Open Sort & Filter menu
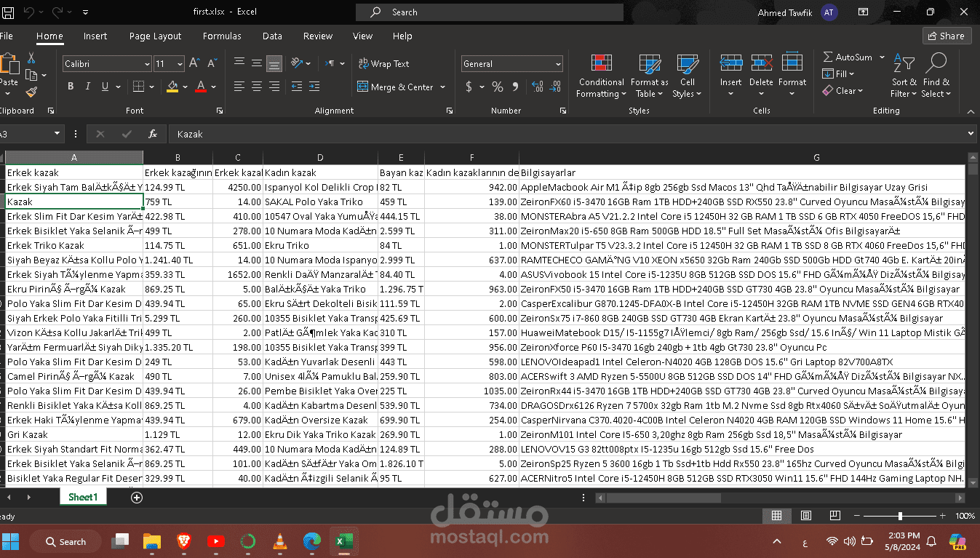This screenshot has height=558, width=980. point(904,76)
